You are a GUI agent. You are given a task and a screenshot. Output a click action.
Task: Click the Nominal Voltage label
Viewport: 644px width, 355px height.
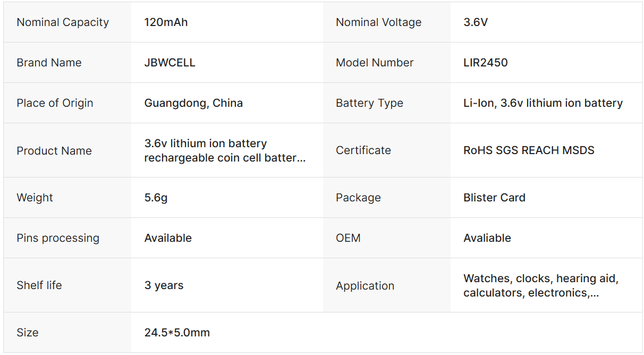coord(378,22)
